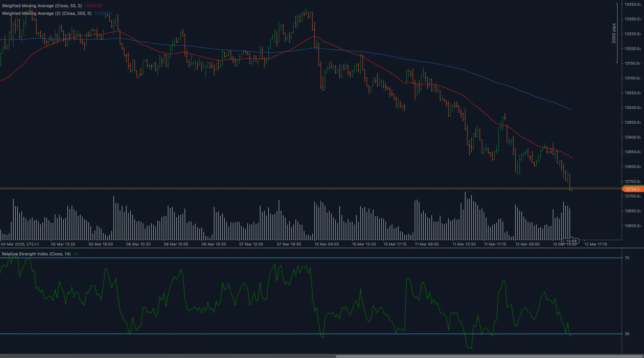The image size is (644, 358).
Task: Click the RSI 70 overbought level label
Action: click(x=627, y=258)
